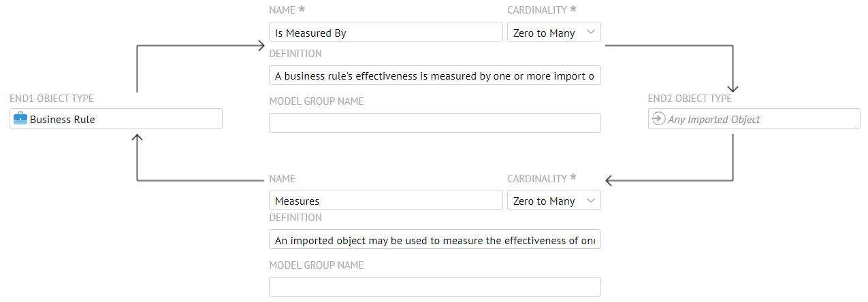Expand chevron of the upper Zero to Many

coord(590,32)
